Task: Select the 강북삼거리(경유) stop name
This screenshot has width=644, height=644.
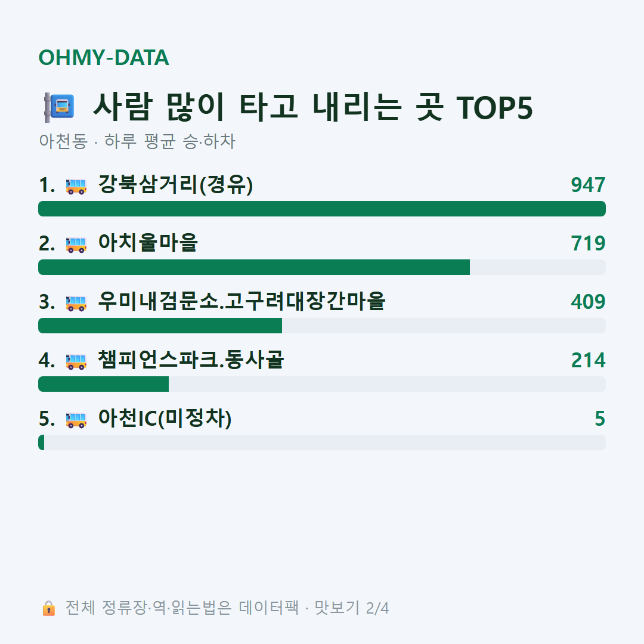Action: 175,184
